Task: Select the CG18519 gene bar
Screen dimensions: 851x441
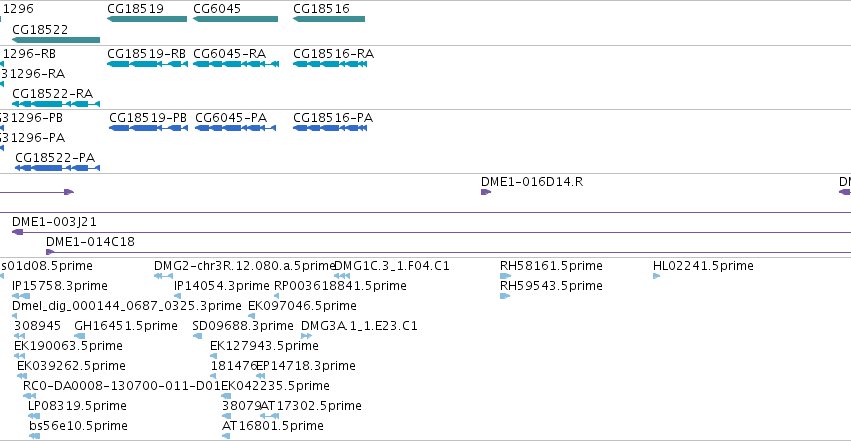Action: [147, 19]
